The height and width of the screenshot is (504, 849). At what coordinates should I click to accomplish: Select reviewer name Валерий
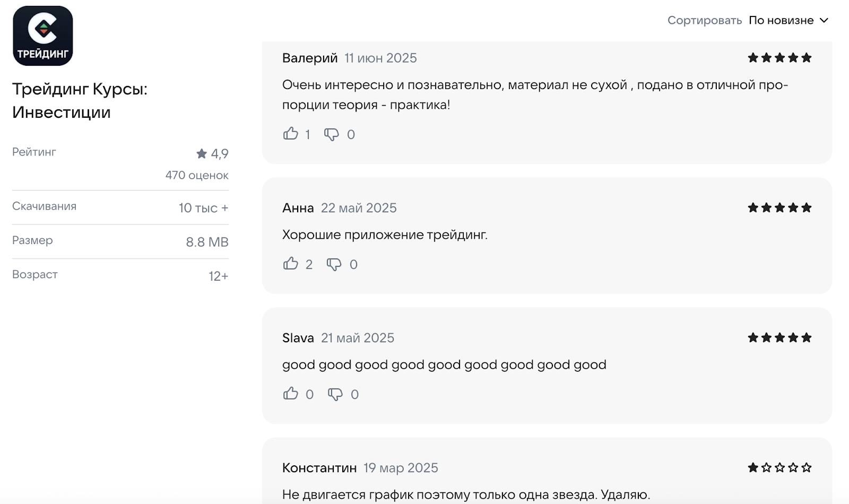(x=310, y=58)
